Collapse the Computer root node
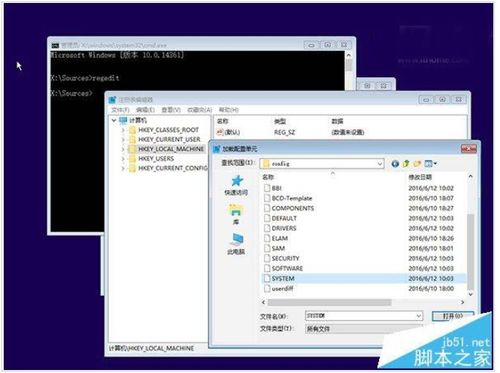Viewport: 500px width, 373px height. click(114, 120)
